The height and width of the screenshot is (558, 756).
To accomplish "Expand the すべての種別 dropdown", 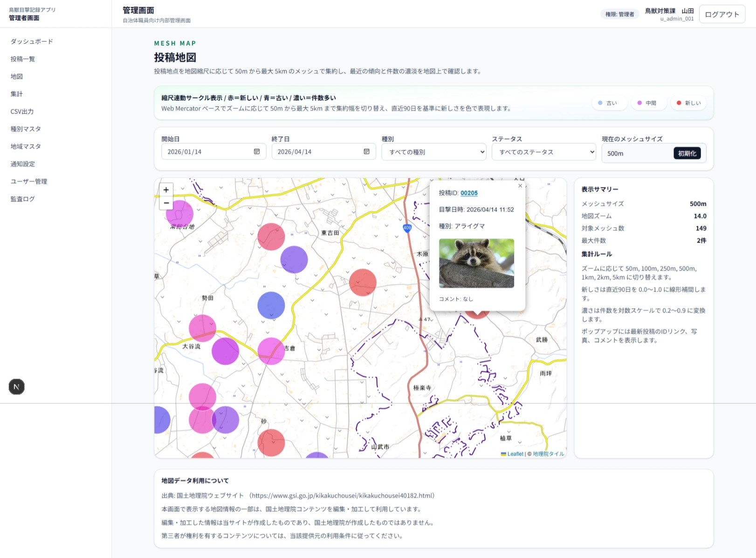I will click(x=433, y=152).
